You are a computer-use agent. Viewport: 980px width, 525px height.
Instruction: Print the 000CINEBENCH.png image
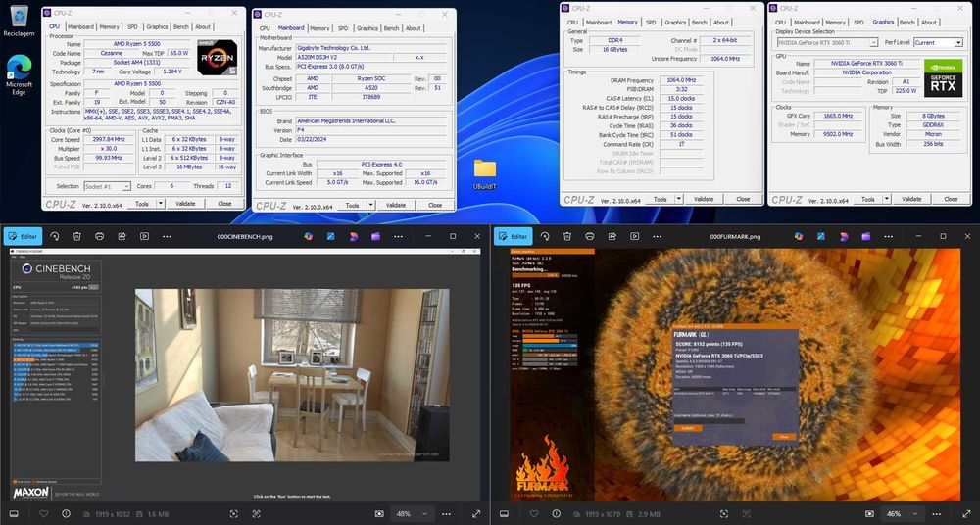[x=99, y=236]
